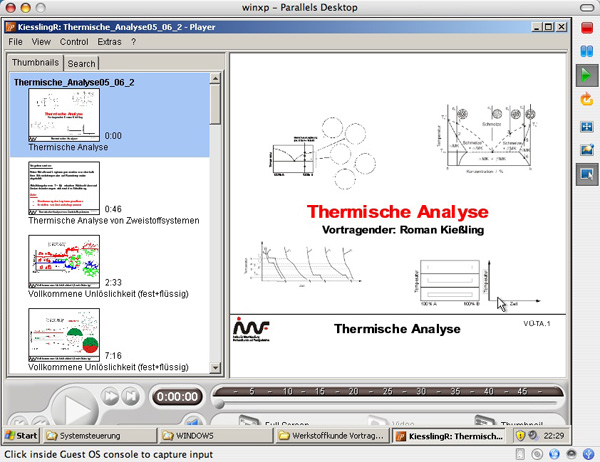The height and width of the screenshot is (462, 600).
Task: Click the playback position slider knob
Action: (219, 403)
